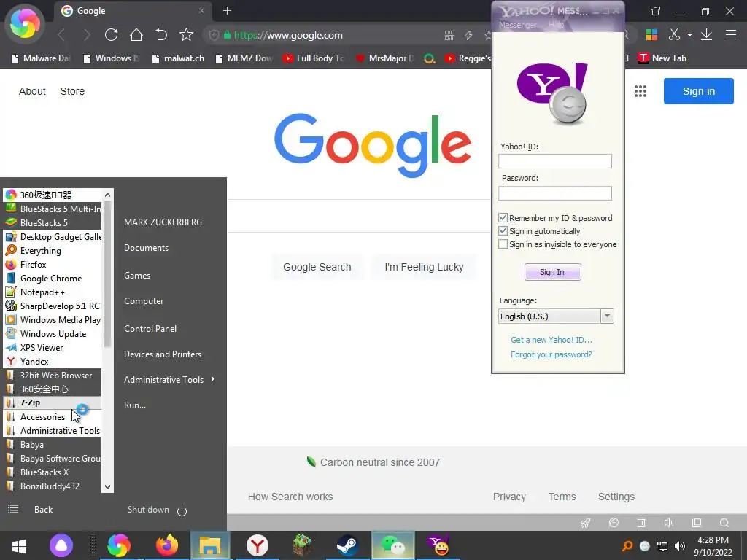Click the 360 browser logo avatar
Viewport: 747px width, 560px height.
(x=25, y=23)
